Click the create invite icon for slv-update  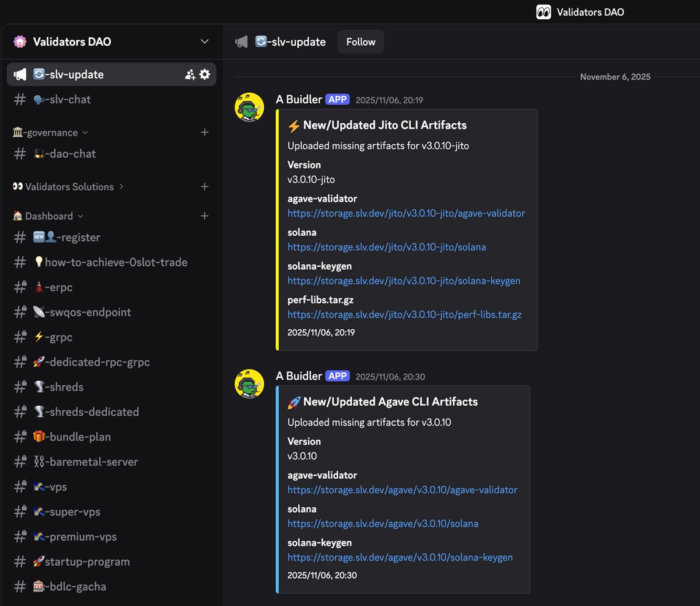[x=190, y=75]
